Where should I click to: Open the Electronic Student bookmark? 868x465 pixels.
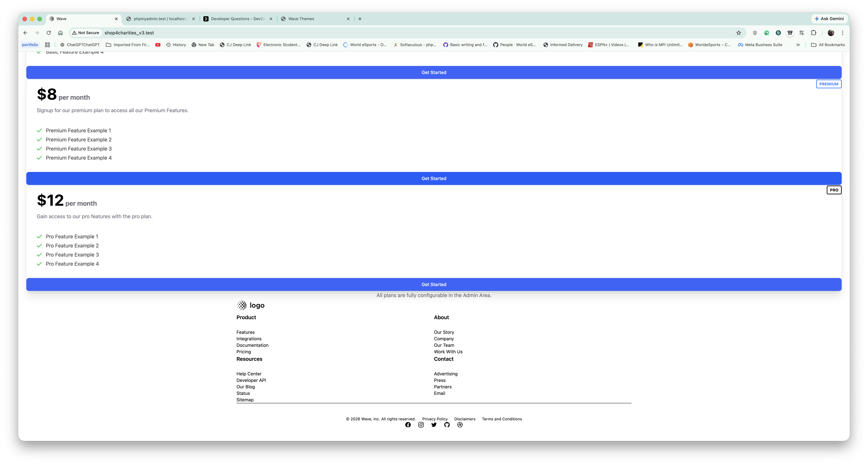278,45
